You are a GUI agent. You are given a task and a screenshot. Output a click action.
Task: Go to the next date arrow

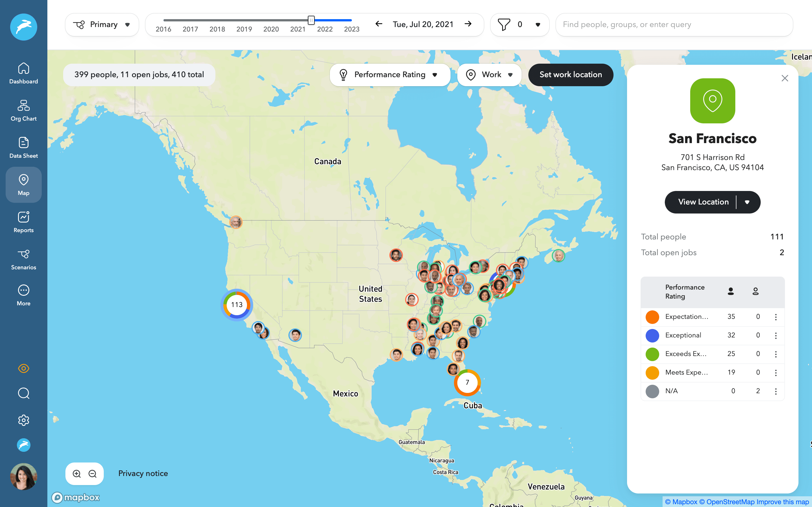coord(468,24)
